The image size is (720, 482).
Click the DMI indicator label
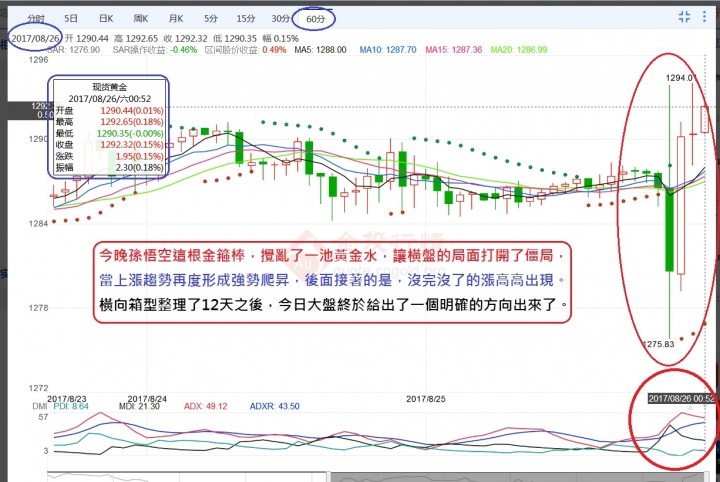point(13,407)
